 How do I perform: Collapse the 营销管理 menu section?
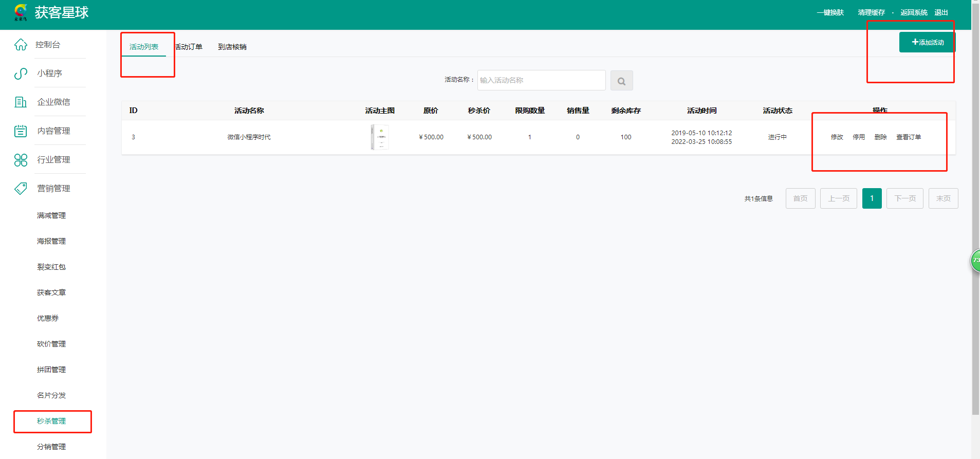pyautogui.click(x=53, y=189)
